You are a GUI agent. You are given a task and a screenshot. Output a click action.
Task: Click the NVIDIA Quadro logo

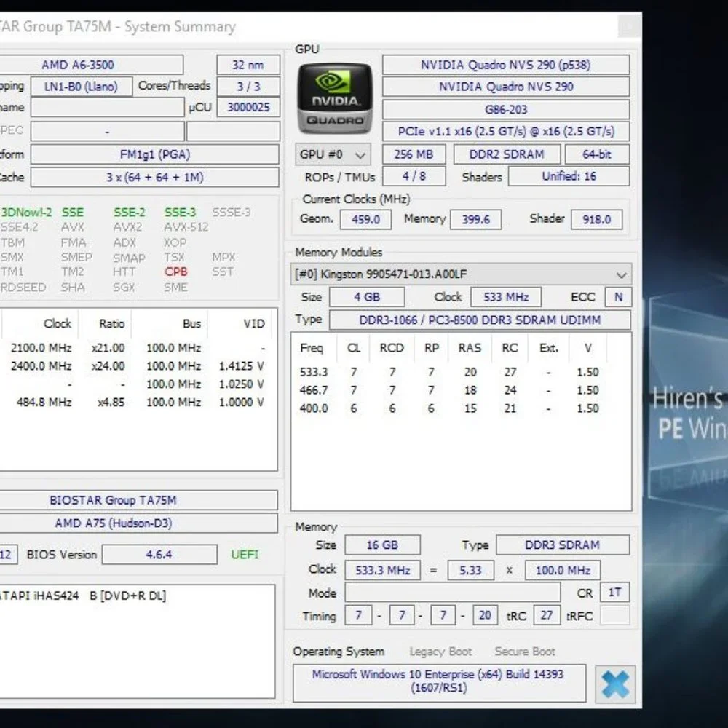pyautogui.click(x=335, y=99)
